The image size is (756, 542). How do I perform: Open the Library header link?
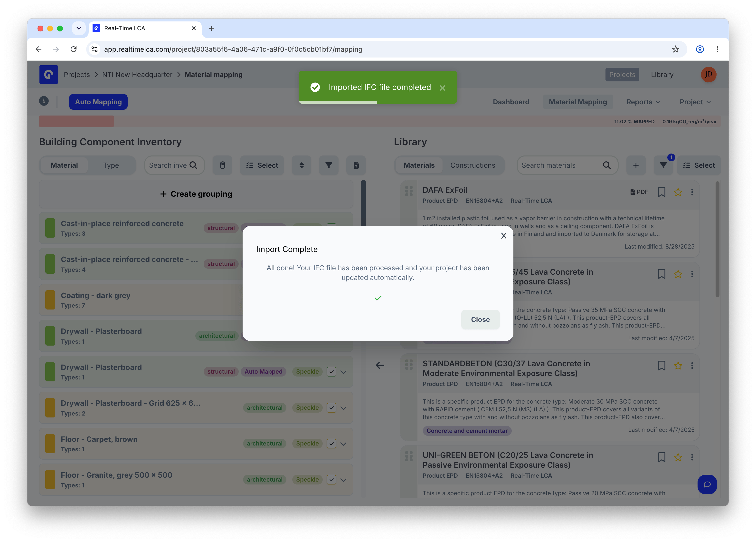click(662, 75)
